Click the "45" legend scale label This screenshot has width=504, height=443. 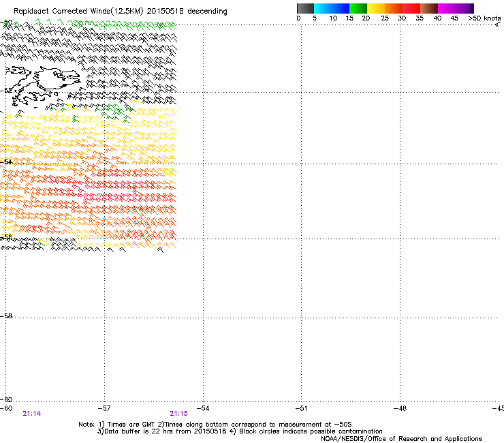tap(454, 18)
